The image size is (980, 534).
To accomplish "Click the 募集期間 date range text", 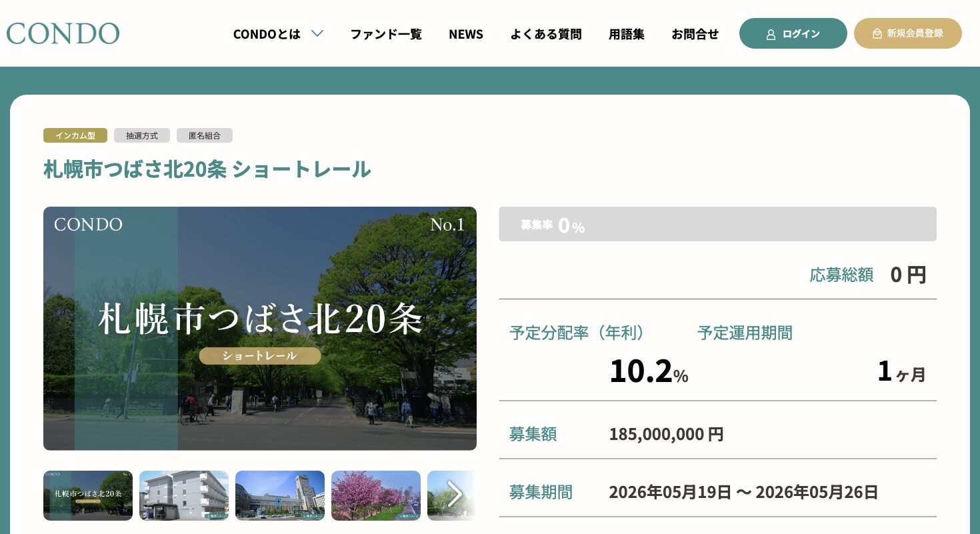I will 743,493.
